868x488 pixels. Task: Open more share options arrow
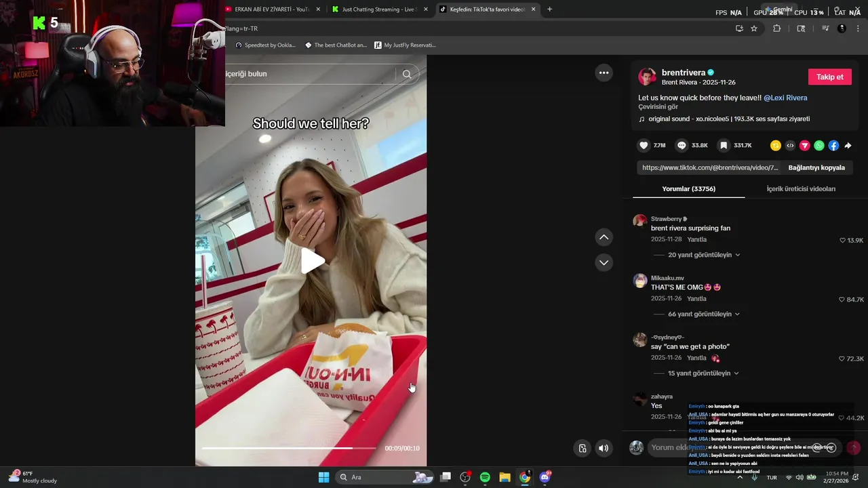[x=848, y=145]
